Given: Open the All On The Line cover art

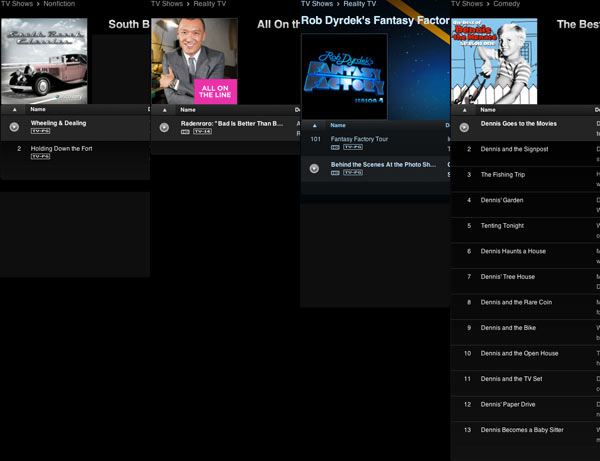Looking at the screenshot, I should pyautogui.click(x=194, y=60).
